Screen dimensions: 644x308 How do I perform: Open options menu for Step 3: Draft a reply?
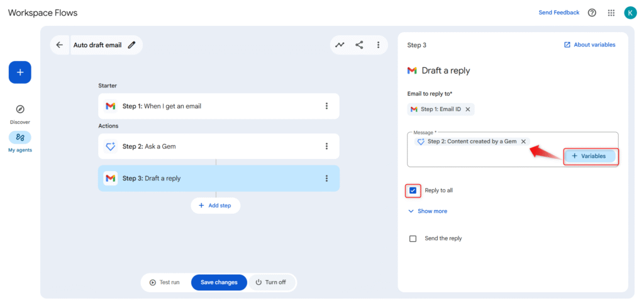click(x=326, y=179)
